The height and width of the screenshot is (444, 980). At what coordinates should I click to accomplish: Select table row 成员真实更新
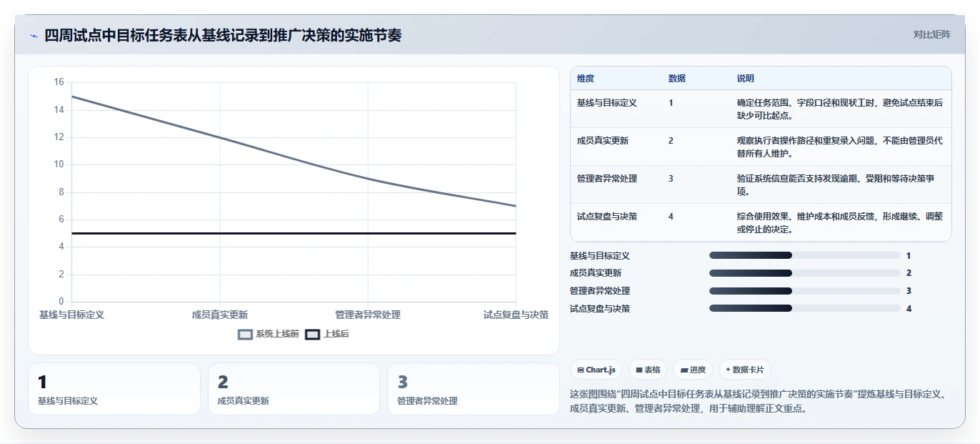click(x=761, y=147)
